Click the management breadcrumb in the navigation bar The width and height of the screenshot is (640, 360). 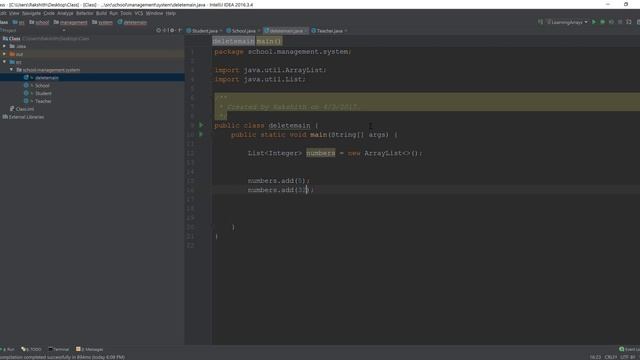(x=71, y=22)
